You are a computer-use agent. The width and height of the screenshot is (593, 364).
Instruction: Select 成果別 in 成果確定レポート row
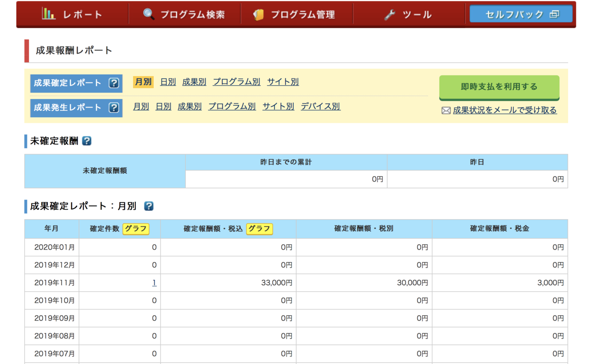pos(194,82)
